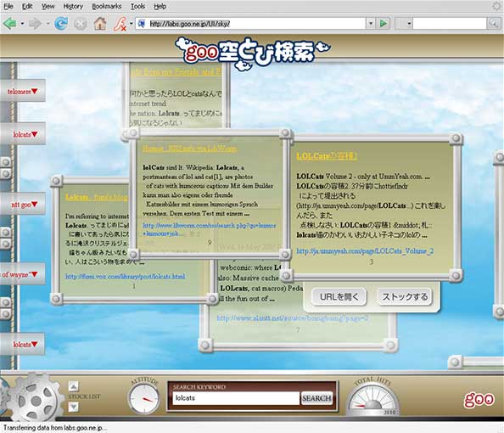Click the grey stop loading icon
Viewport: 504px width, 433px height.
[81, 24]
